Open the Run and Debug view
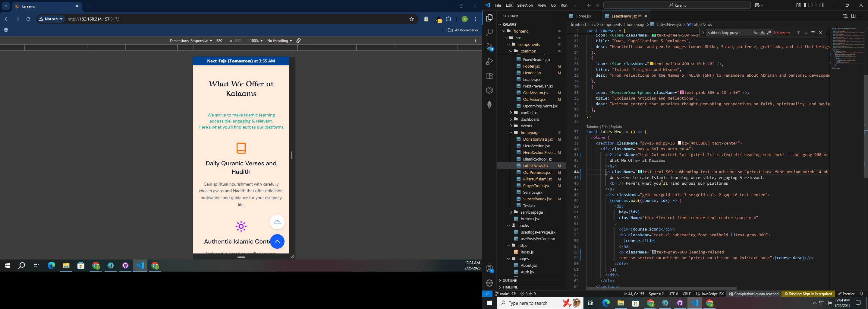The height and width of the screenshot is (309, 868). click(x=489, y=61)
